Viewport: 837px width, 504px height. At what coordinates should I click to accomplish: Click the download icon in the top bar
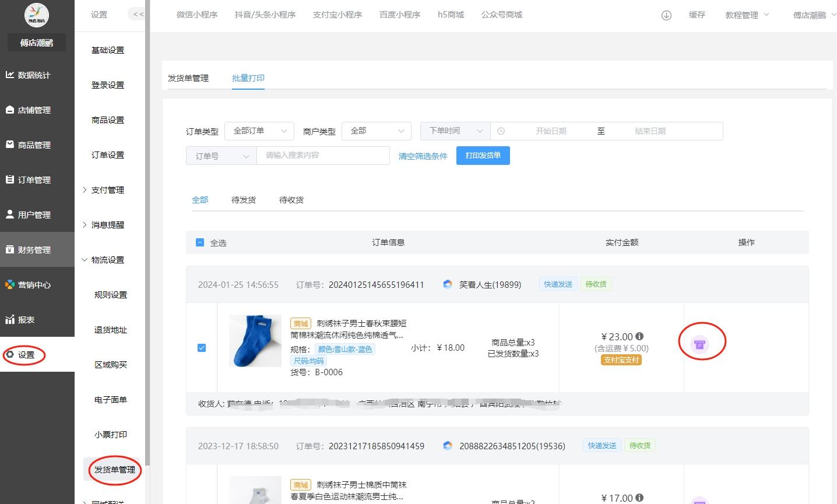[666, 15]
